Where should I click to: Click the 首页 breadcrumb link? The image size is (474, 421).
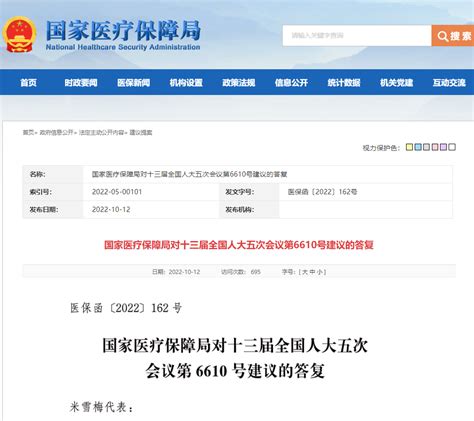point(28,132)
